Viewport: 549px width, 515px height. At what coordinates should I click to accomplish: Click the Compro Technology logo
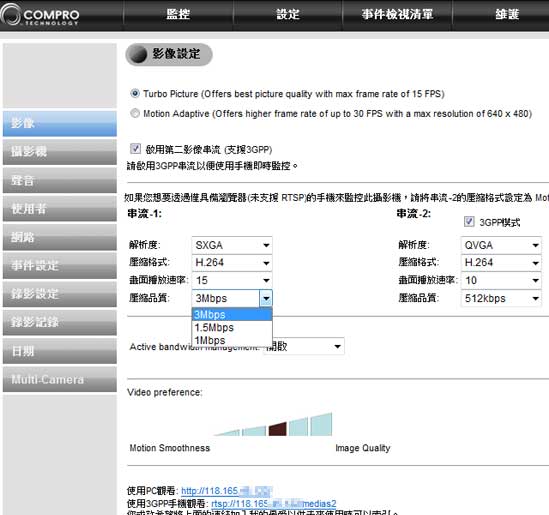click(x=40, y=15)
